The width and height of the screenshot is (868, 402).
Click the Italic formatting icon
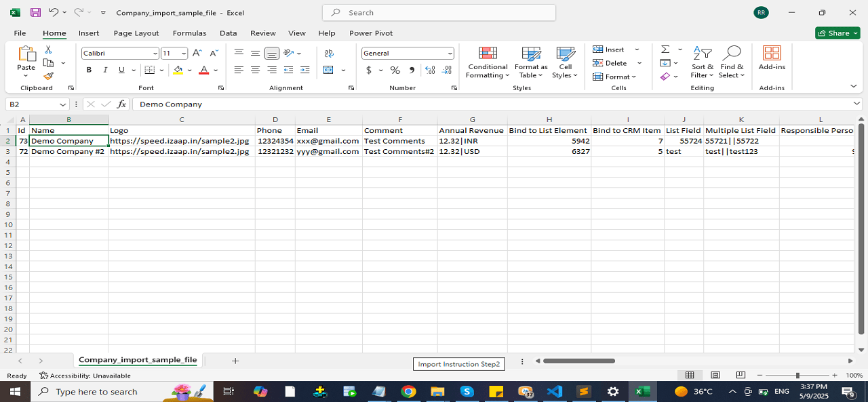pyautogui.click(x=104, y=69)
